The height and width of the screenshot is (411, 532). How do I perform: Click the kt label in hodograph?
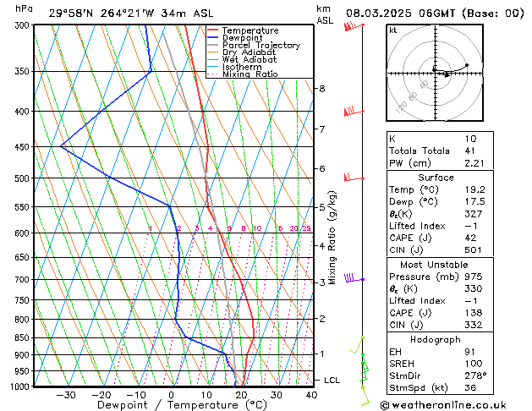point(393,30)
